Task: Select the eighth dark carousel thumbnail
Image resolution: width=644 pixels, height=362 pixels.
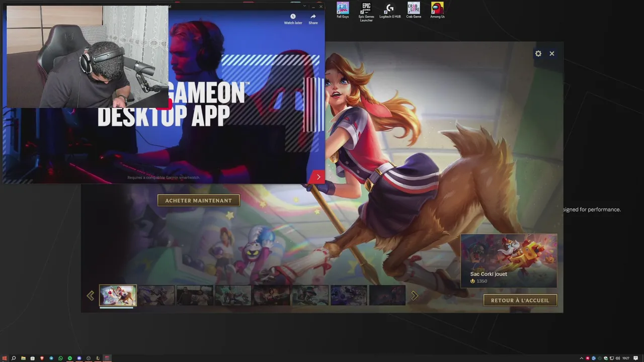Action: coord(387,296)
